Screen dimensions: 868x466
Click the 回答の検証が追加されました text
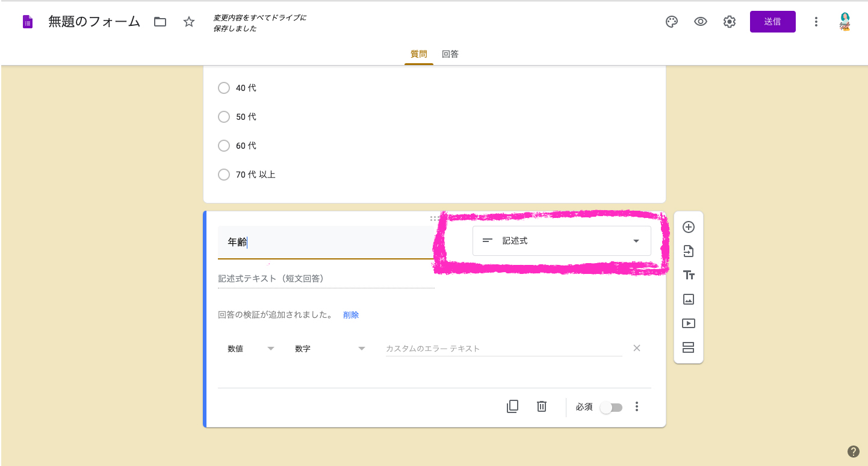coord(276,315)
